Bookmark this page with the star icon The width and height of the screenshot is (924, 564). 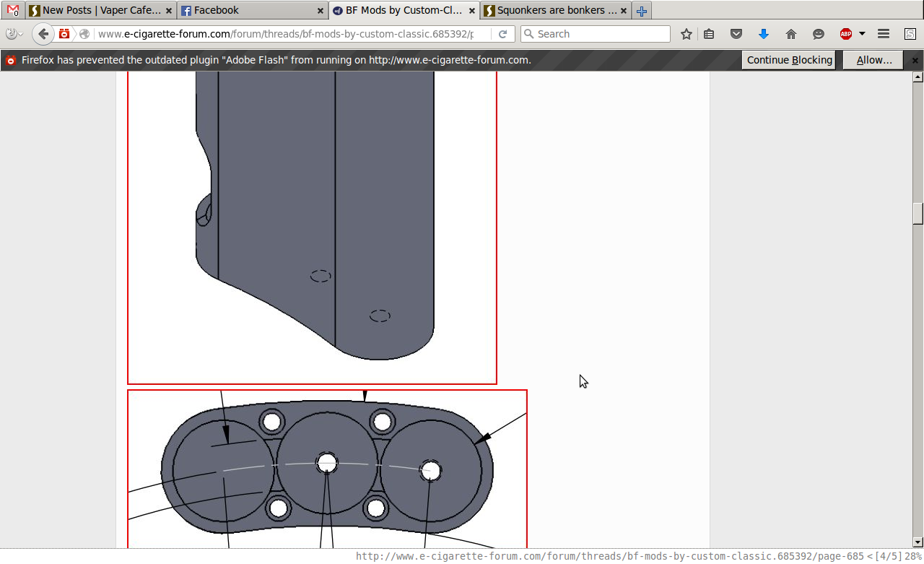coord(687,34)
